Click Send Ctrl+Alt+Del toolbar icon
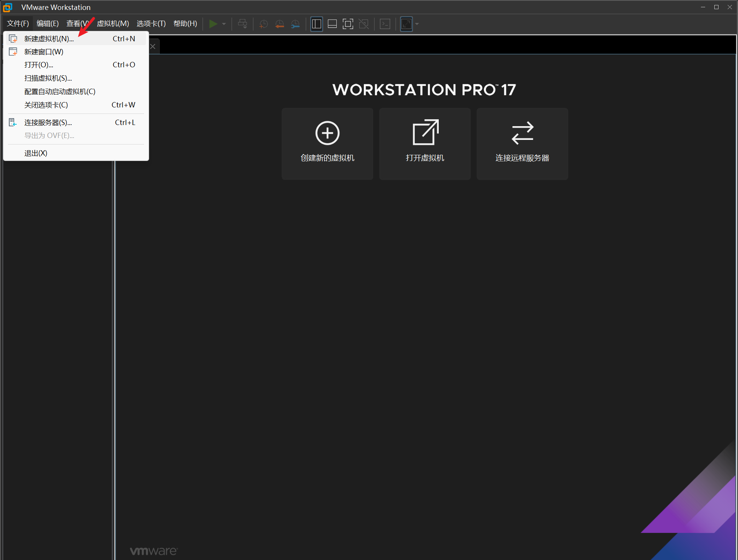 point(242,24)
